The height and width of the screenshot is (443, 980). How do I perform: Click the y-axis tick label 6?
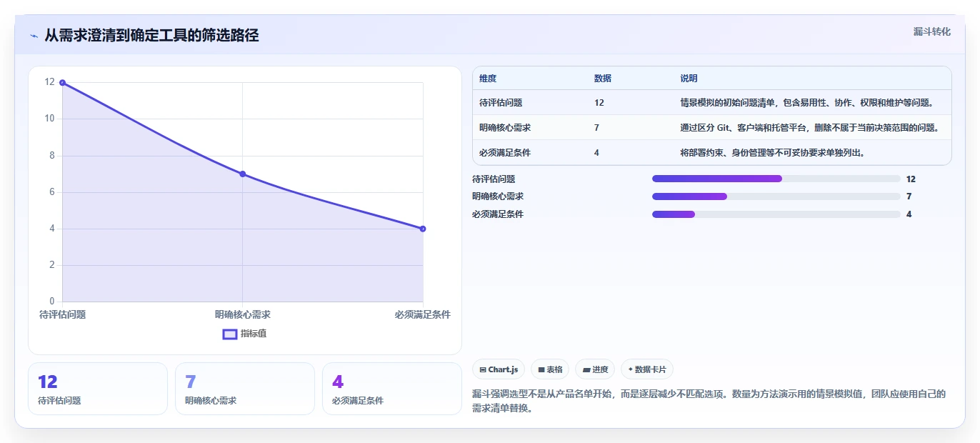point(51,191)
